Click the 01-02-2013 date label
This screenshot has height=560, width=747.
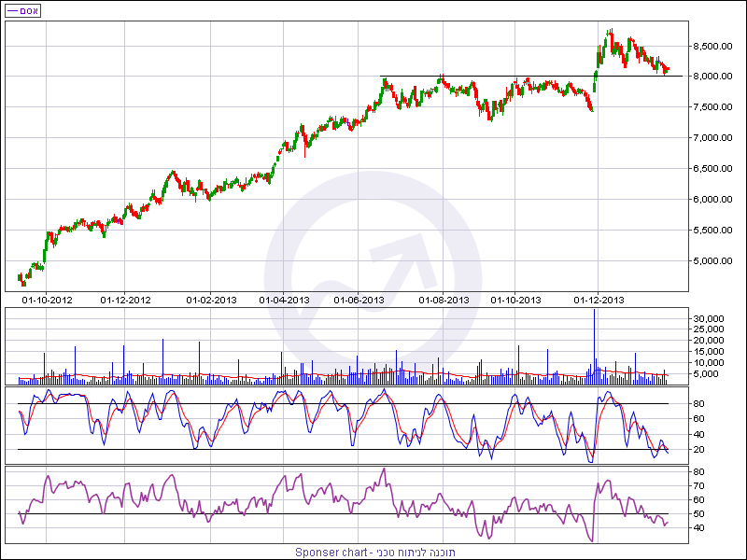211,300
